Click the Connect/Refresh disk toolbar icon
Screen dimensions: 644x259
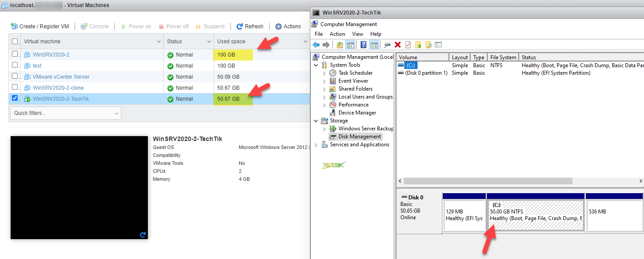387,45
